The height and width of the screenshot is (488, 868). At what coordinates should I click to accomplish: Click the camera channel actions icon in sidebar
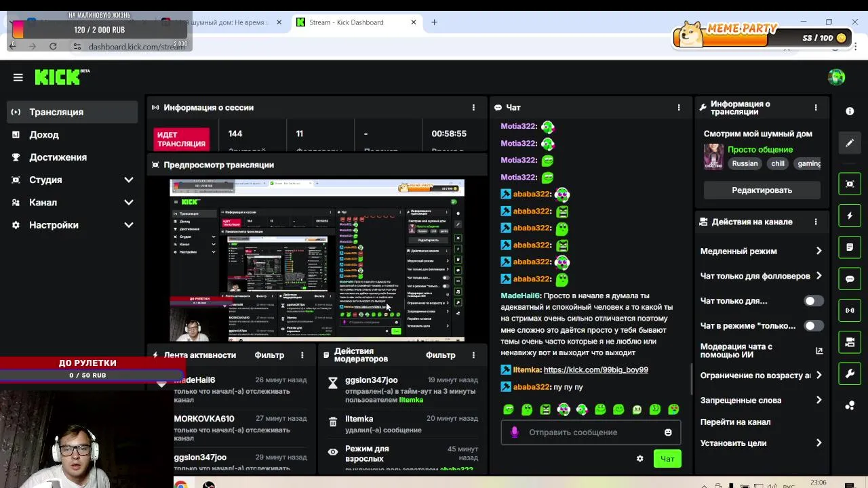coord(850,342)
